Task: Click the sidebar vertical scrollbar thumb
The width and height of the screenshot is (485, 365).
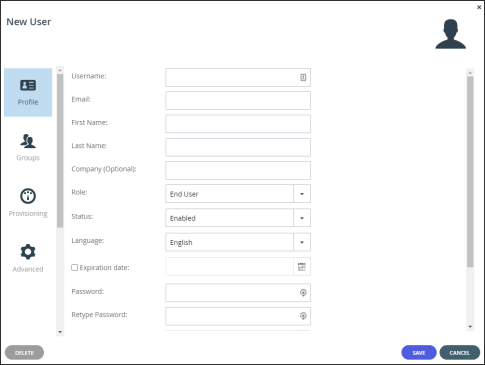Action: tap(60, 151)
